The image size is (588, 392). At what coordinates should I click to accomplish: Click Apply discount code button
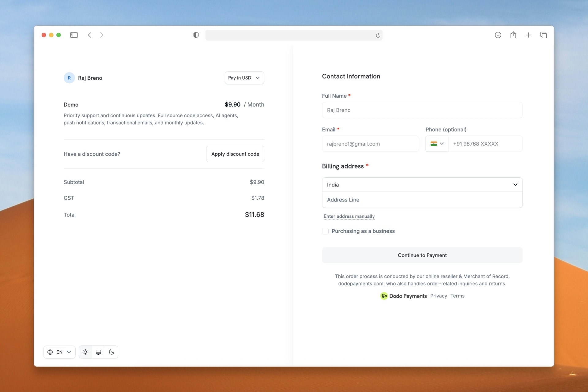[235, 154]
